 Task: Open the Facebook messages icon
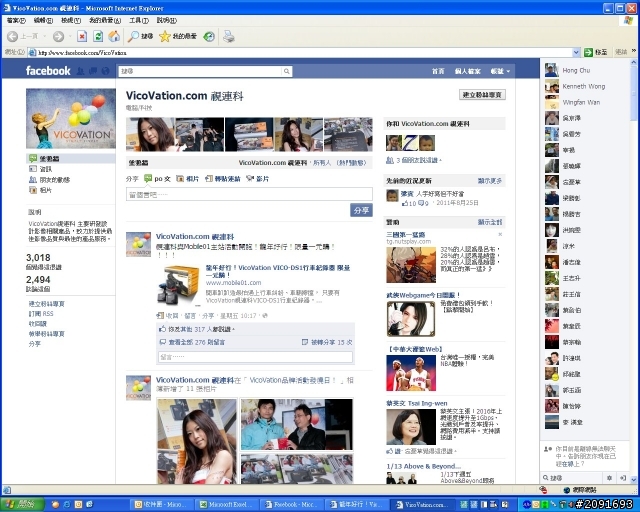coord(93,71)
